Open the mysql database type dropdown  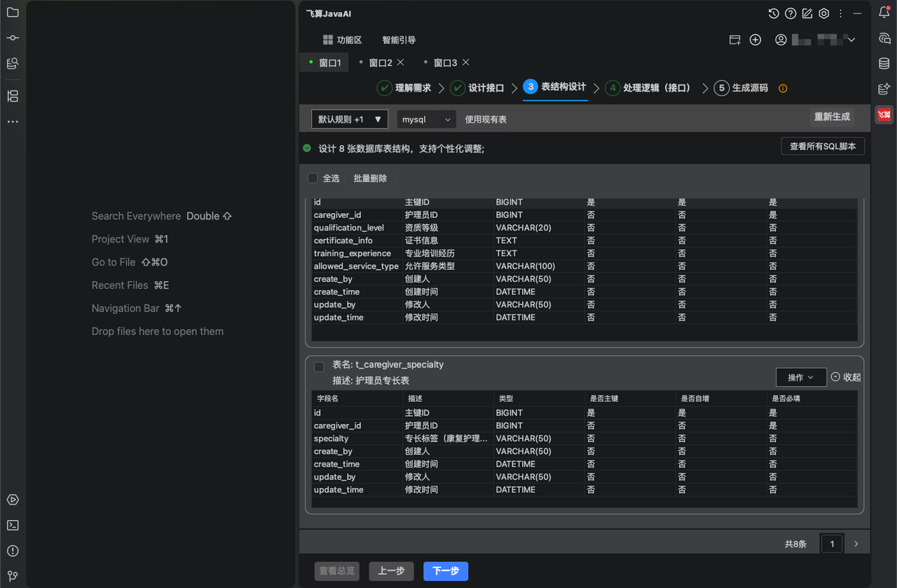(x=427, y=119)
